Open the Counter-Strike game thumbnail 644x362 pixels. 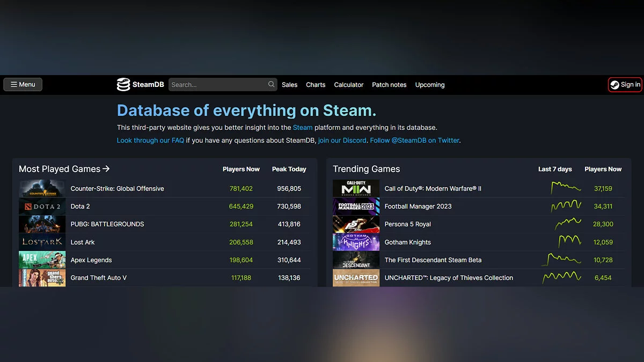(x=42, y=189)
